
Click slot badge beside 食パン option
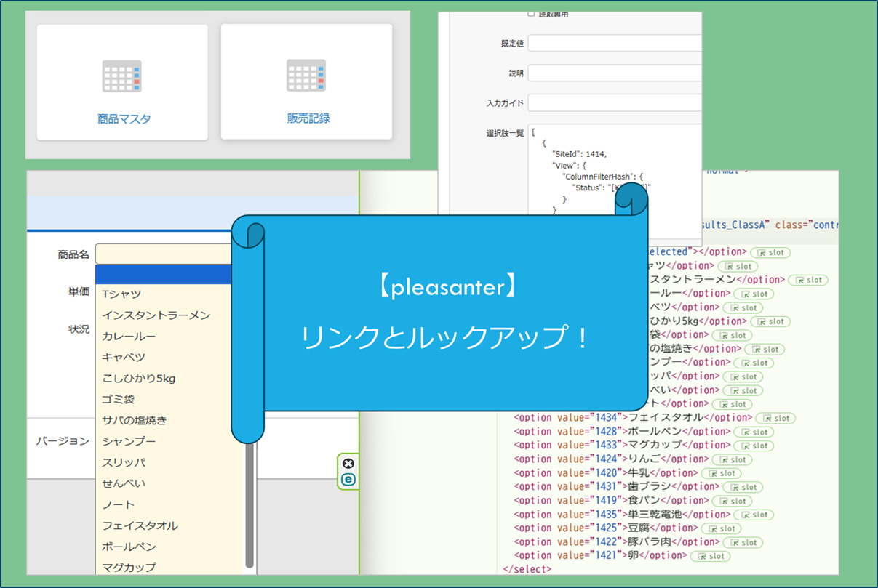pyautogui.click(x=732, y=501)
